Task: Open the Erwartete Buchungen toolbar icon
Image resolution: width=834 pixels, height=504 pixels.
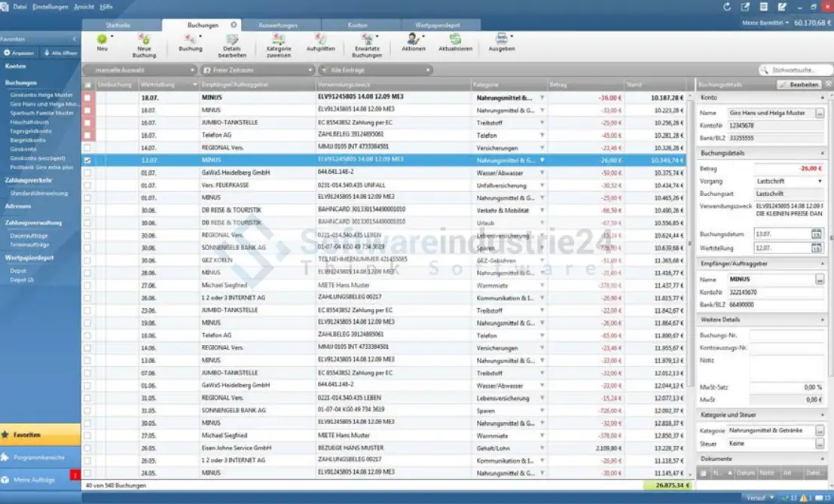Action: 367,39
